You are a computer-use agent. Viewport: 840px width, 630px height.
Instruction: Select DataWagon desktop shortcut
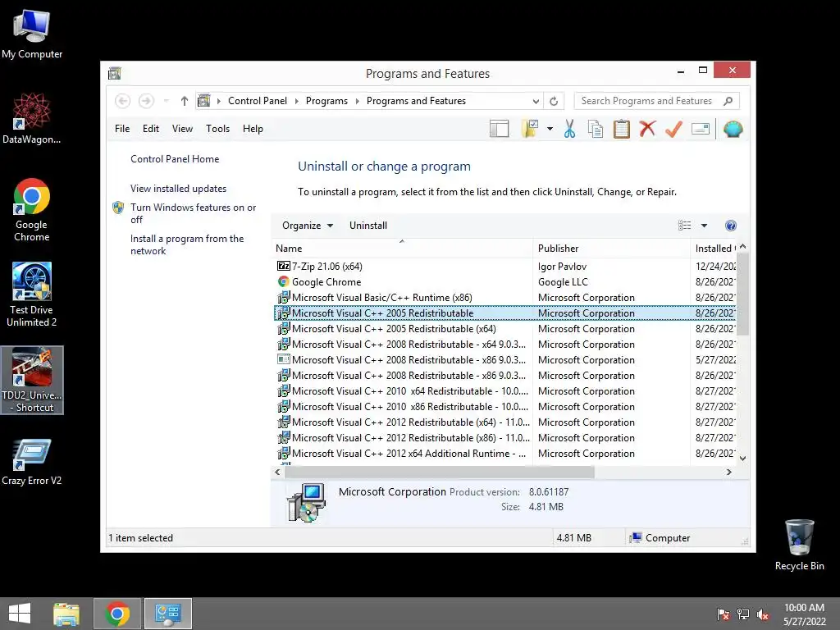tap(32, 119)
